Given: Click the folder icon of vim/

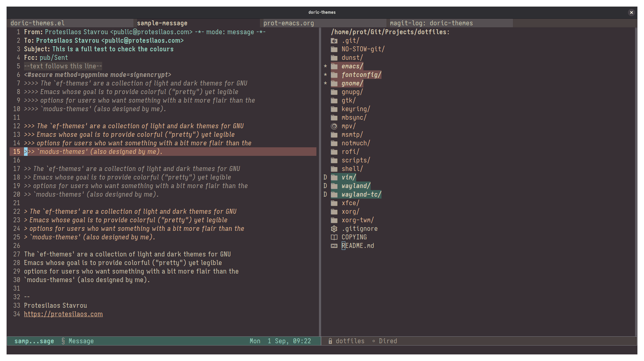Looking at the screenshot, I should 334,178.
